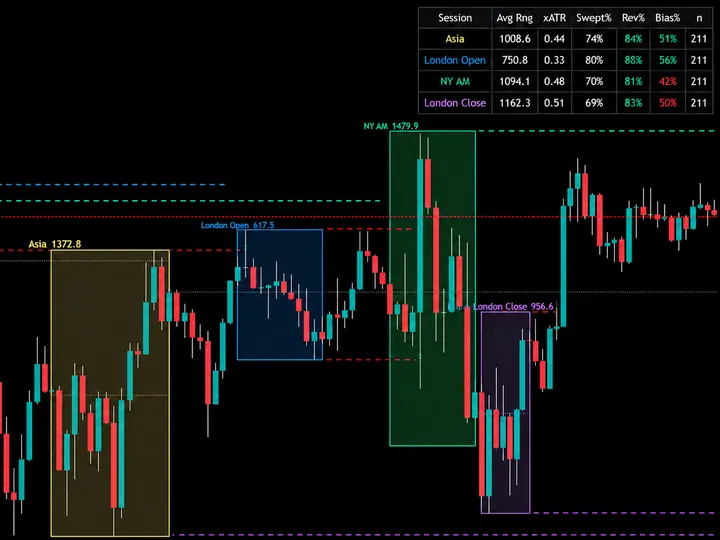Screen dimensions: 720x540
Task: Click n value 211 in London Close row
Action: 699,102
